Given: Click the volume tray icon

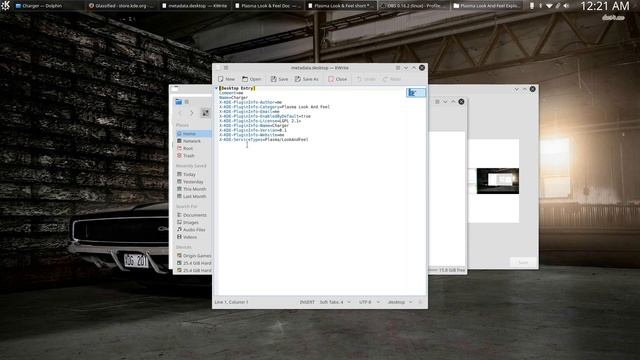Looking at the screenshot, I should 567,6.
